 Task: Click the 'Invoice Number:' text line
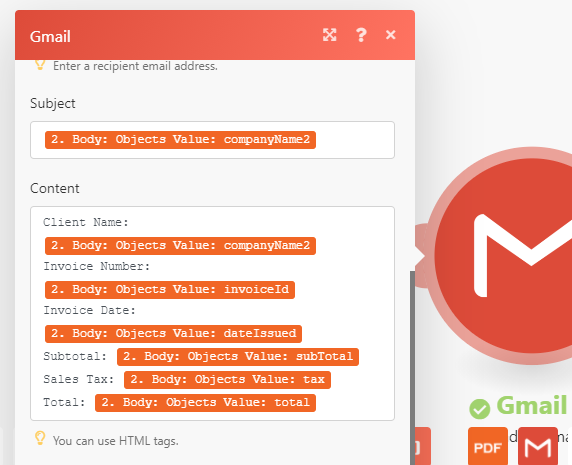click(x=97, y=266)
